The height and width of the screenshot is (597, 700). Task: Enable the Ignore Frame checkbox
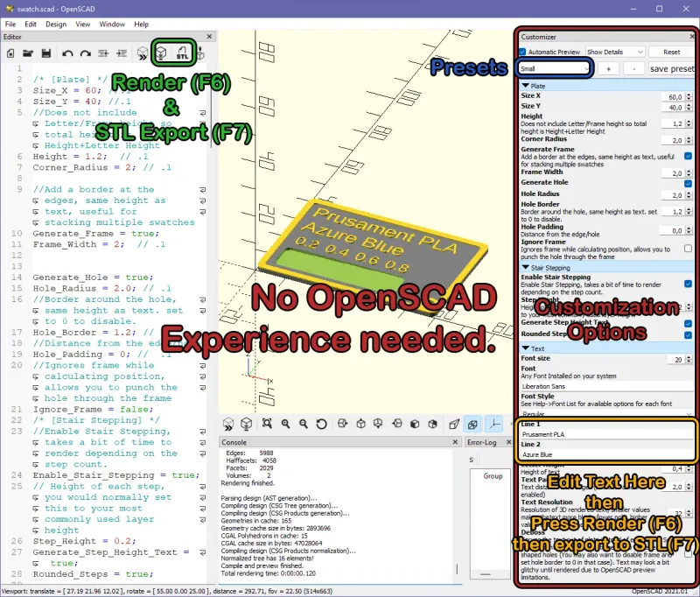pos(688,249)
